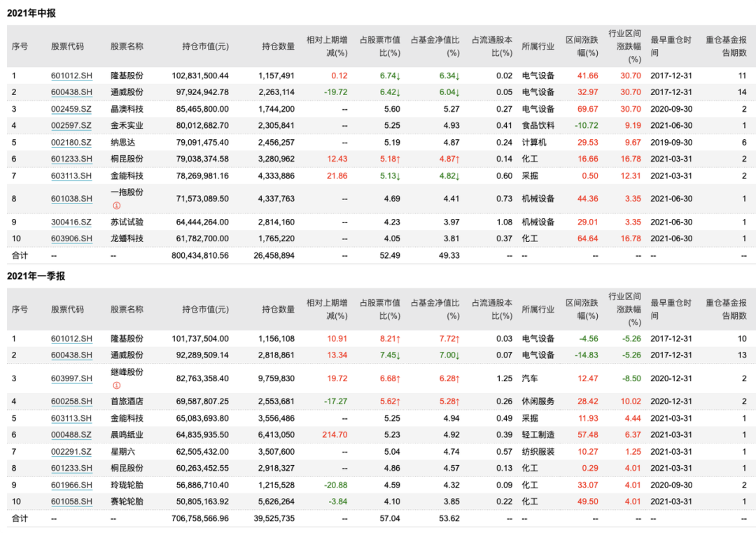
Task: Click the red info icon under 一拖股份
Action: (x=117, y=206)
